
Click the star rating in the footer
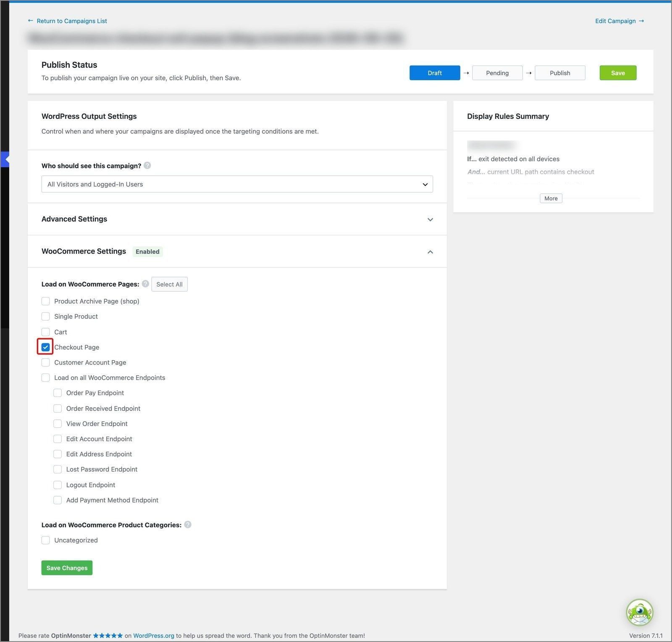pyautogui.click(x=108, y=635)
